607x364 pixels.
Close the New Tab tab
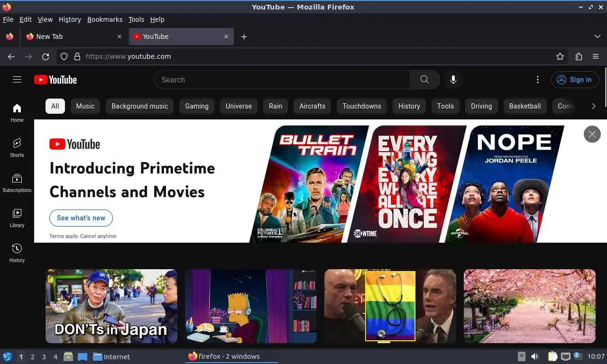coord(120,36)
